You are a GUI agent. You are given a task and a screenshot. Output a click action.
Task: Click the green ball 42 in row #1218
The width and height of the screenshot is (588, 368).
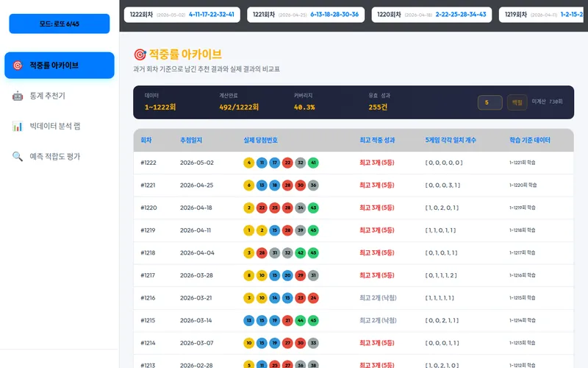point(301,252)
